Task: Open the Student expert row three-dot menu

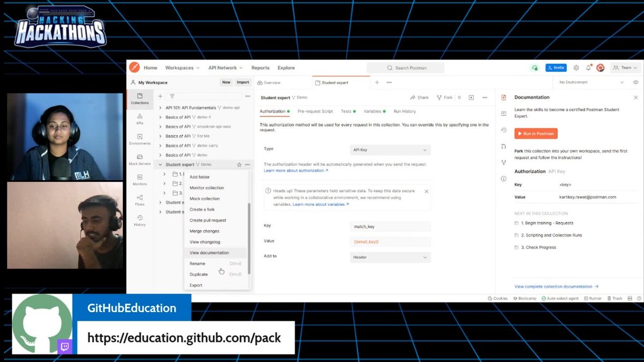Action: pos(247,164)
